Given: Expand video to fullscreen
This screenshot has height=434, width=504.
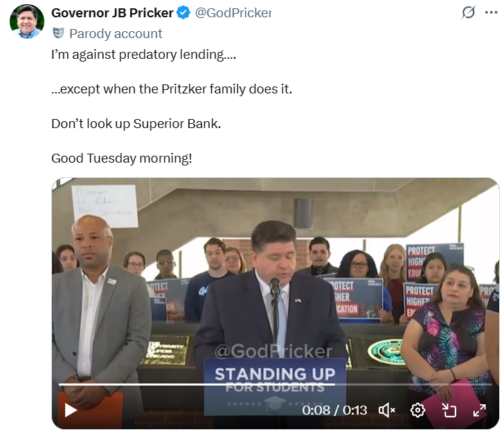Looking at the screenshot, I should point(479,410).
